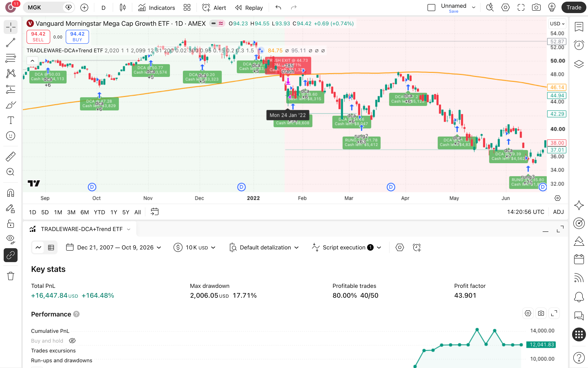Select Trades excursions in the performance list
Screen dimensions: 588x368
pos(53,350)
